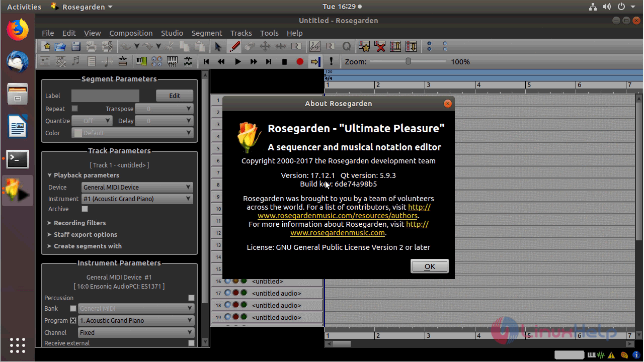Click the Panic exclamation mark button

331,61
